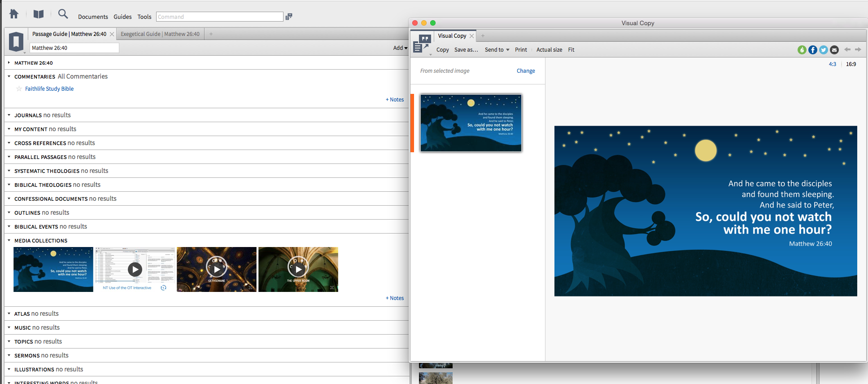The width and height of the screenshot is (868, 384).
Task: Collapse the My Content section
Action: [x=9, y=129]
